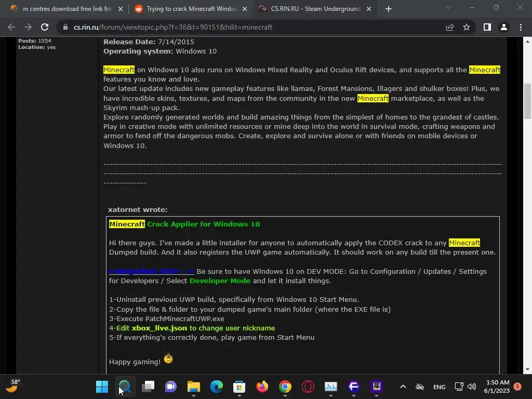532x399 pixels.
Task: Click the 'Release Date: 7/14/2015' line
Action: (149, 42)
